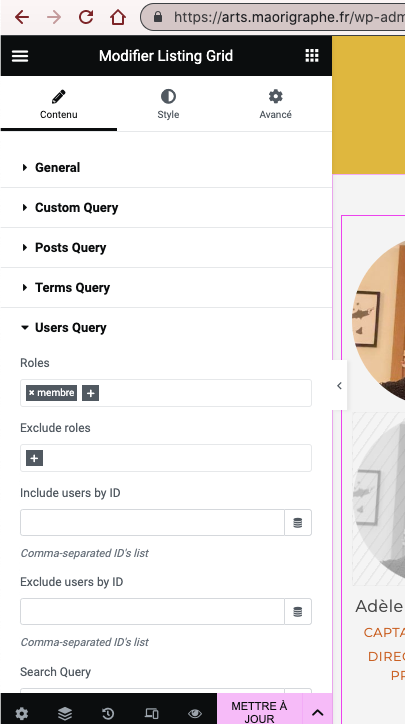The image size is (405, 724).
Task: Open the widgets grid panel icon
Action: (312, 55)
